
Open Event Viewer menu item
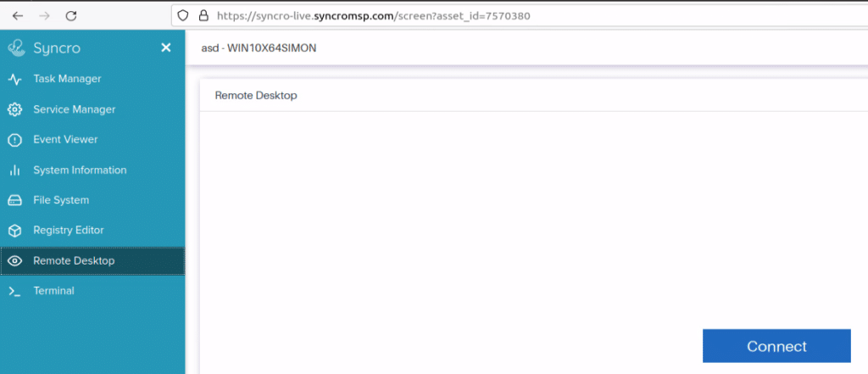tap(92, 140)
